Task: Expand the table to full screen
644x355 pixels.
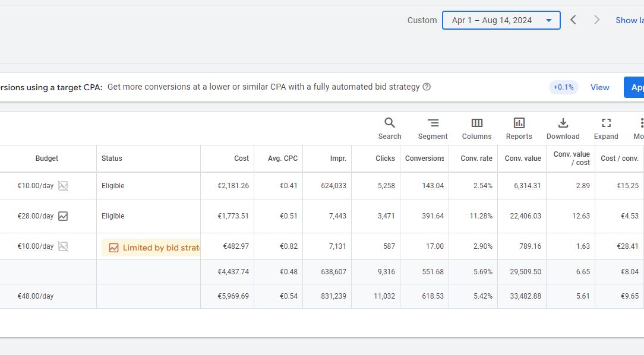Action: (606, 128)
